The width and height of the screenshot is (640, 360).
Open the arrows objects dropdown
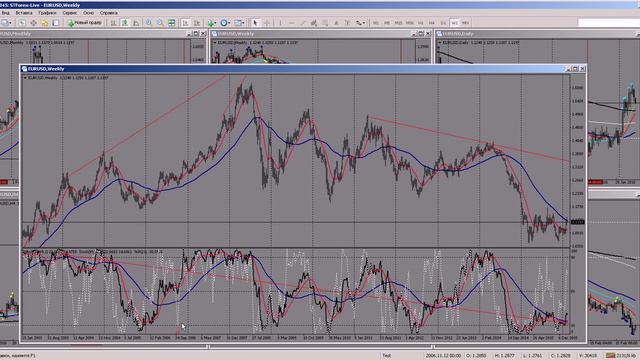coord(360,23)
